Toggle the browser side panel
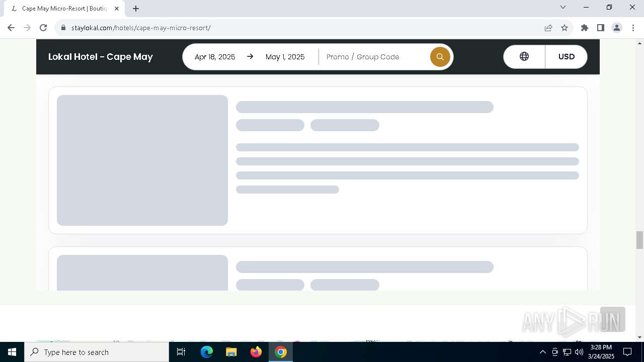 click(601, 28)
